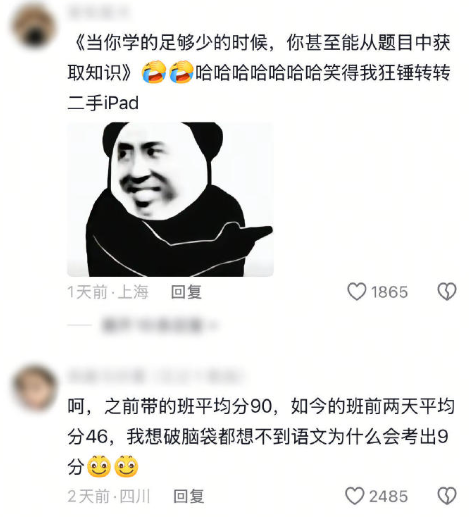469x517 pixels.
Task: Tap the 2485 like count
Action: [388, 497]
